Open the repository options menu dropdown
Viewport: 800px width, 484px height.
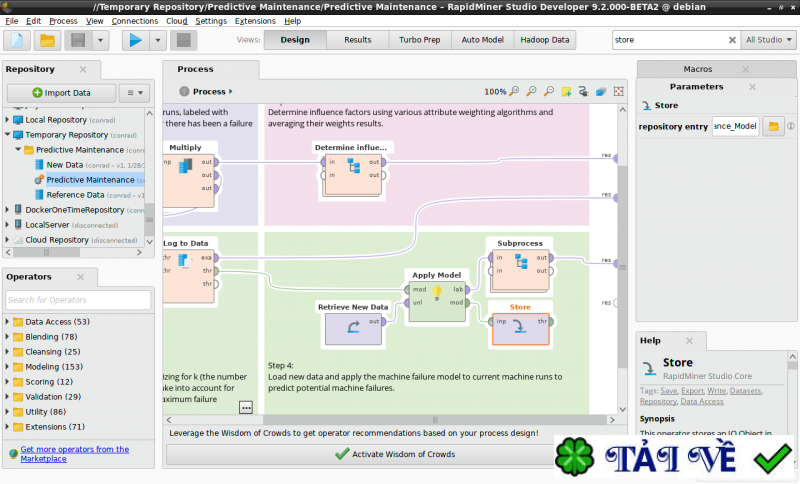(x=135, y=93)
